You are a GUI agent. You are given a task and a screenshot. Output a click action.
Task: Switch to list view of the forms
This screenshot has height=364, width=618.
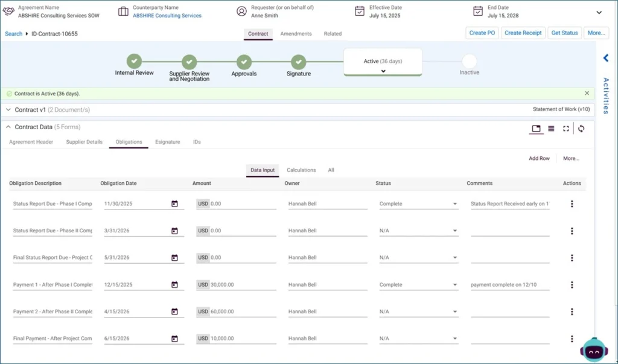click(x=551, y=128)
